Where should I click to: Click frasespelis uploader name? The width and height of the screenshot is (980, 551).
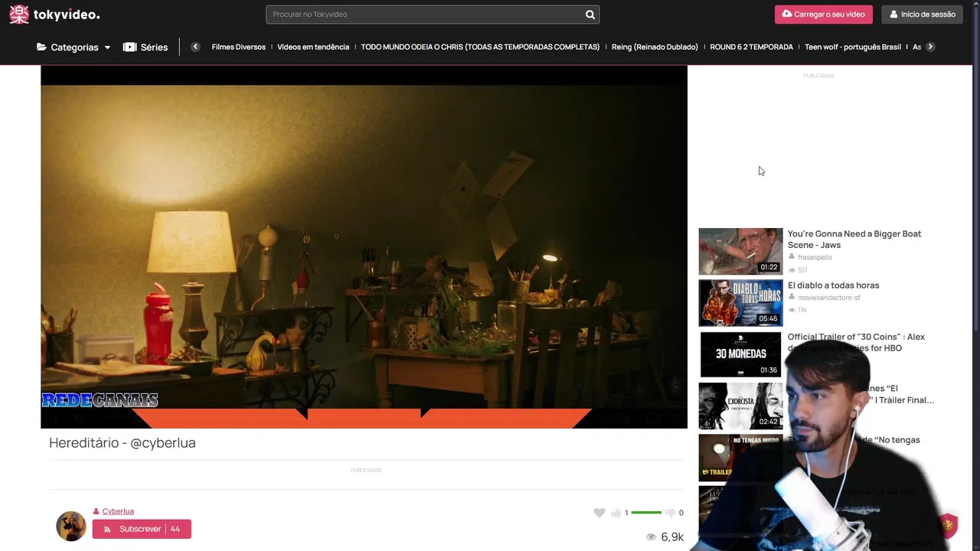point(815,257)
